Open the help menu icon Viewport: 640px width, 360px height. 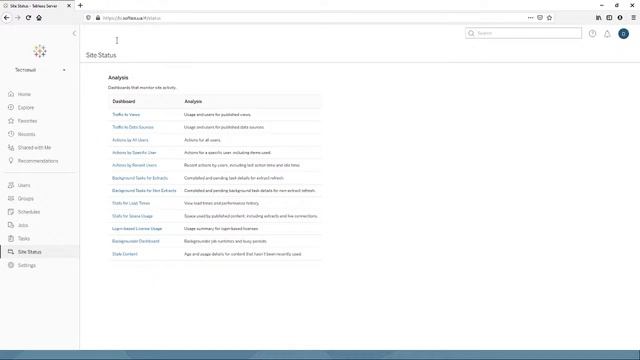592,34
